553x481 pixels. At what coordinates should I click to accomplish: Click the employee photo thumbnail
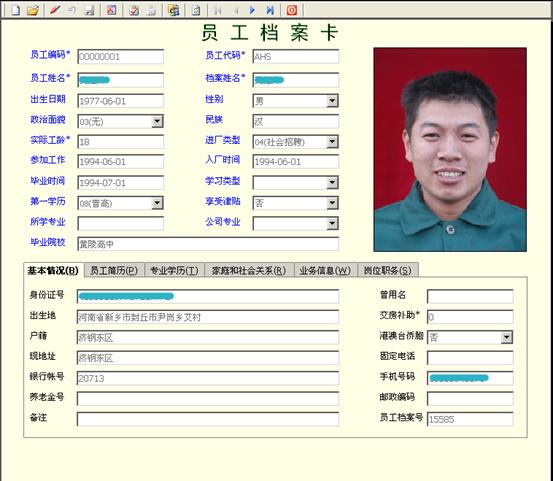tap(450, 150)
